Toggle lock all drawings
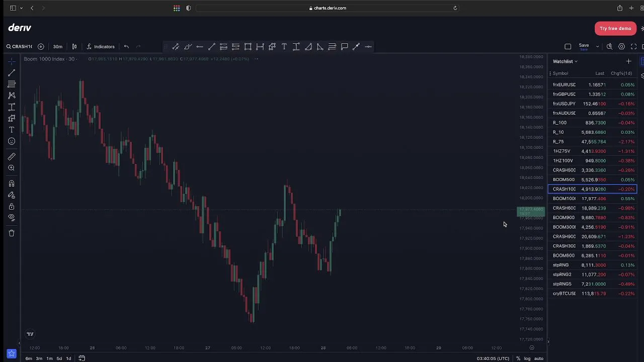The image size is (644, 362). [x=12, y=207]
